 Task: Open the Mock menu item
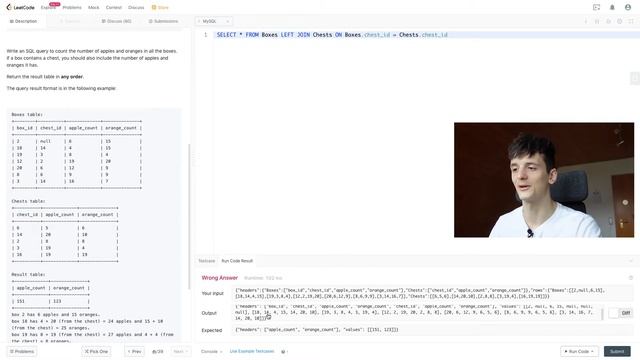93,7
